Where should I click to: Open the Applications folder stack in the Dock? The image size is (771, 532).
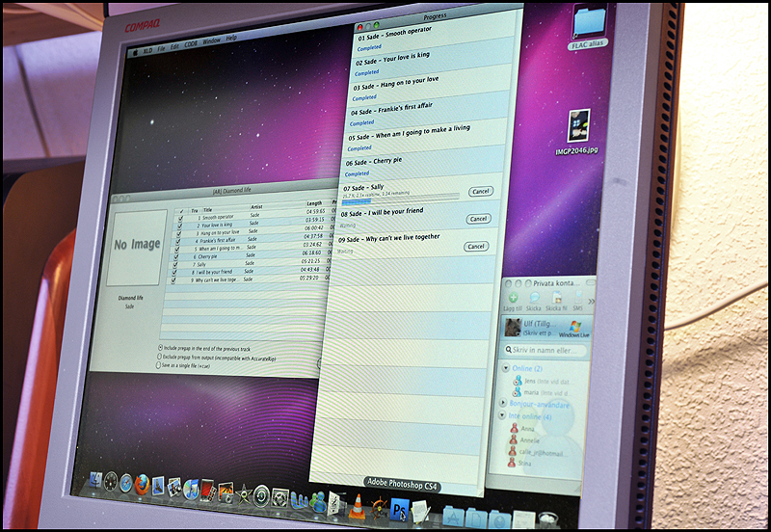[x=453, y=517]
